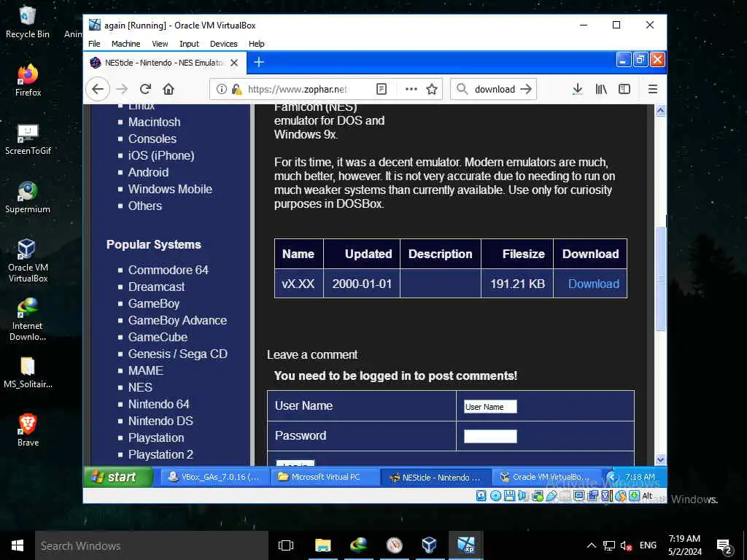Open Firefox downloads arrow icon
Image resolution: width=747 pixels, height=560 pixels.
(578, 89)
